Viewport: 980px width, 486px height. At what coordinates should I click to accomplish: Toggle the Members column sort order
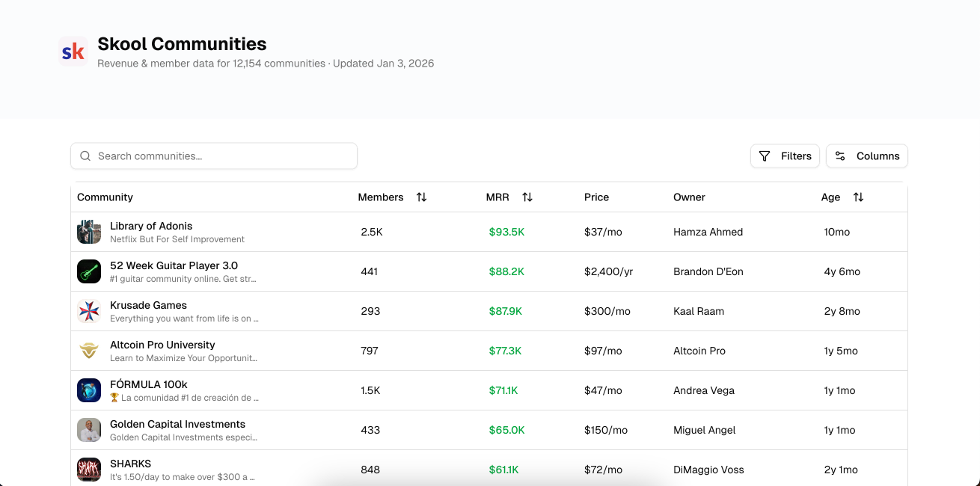pos(421,197)
